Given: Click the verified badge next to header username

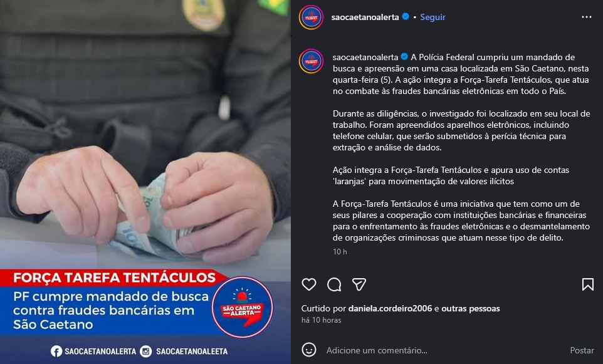Looking at the screenshot, I should click(406, 16).
